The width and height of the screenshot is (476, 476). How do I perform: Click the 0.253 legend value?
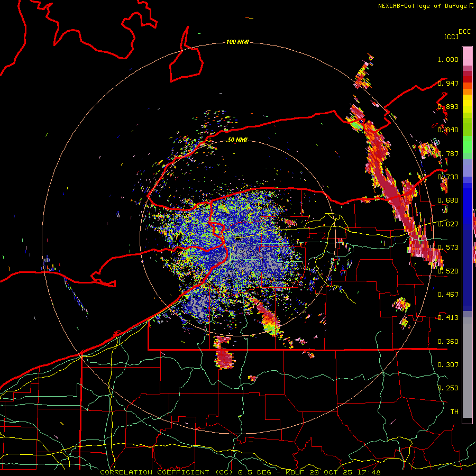click(x=448, y=388)
